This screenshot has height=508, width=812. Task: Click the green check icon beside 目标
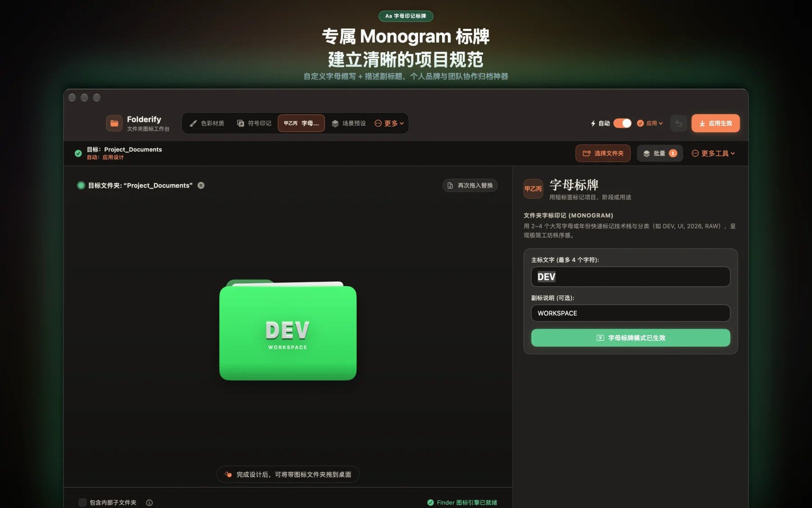point(78,154)
